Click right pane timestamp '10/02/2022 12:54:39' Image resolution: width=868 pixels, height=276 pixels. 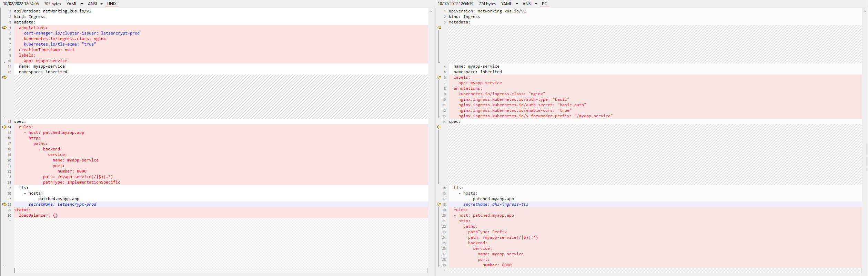[x=455, y=4]
